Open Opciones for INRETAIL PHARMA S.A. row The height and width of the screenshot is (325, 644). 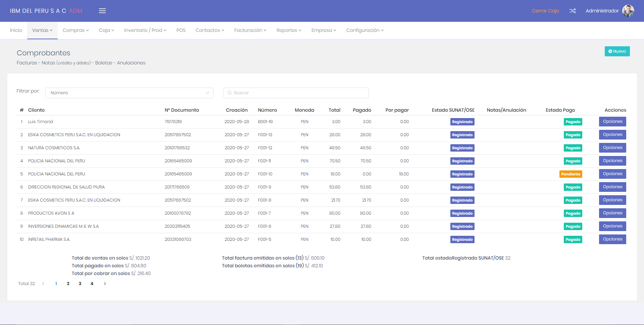[x=612, y=239]
